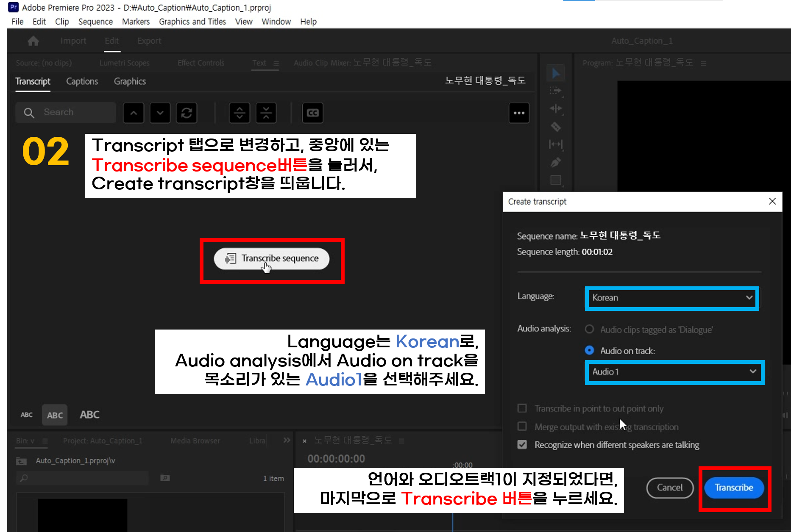Select the Slip tool
791x532 pixels.
[556, 144]
